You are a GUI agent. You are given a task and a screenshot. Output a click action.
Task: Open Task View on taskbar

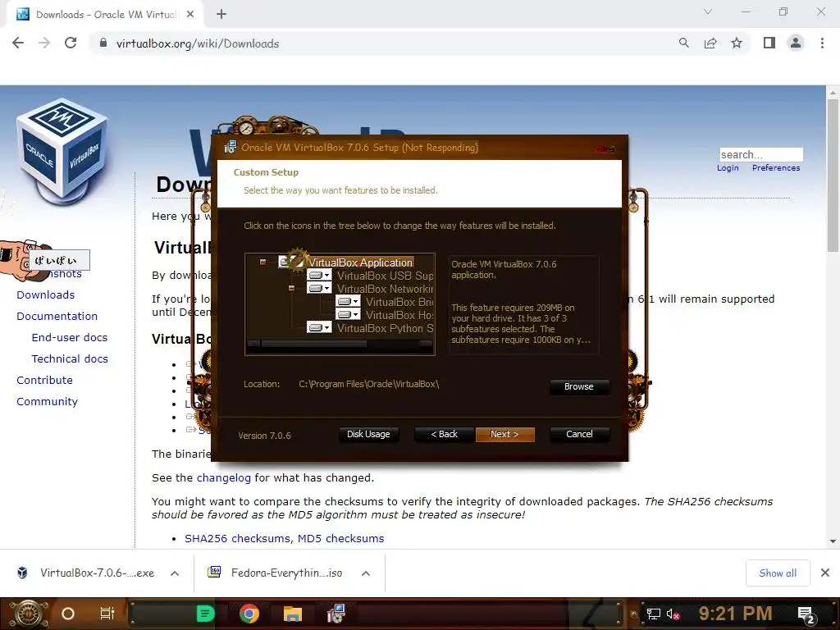point(107,614)
